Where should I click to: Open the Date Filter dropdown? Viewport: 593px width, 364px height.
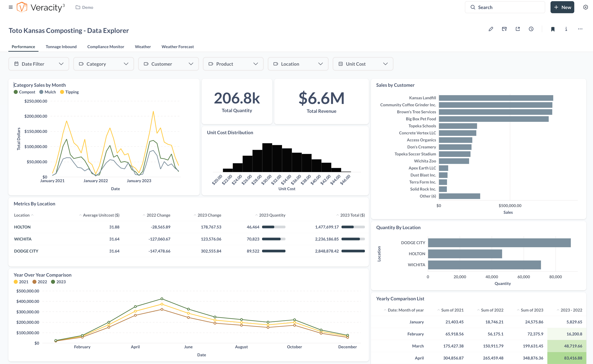pos(38,64)
